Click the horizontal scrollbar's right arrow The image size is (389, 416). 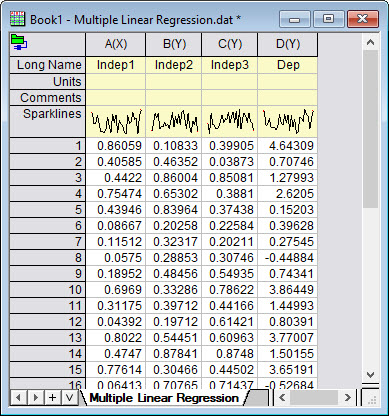(x=348, y=397)
